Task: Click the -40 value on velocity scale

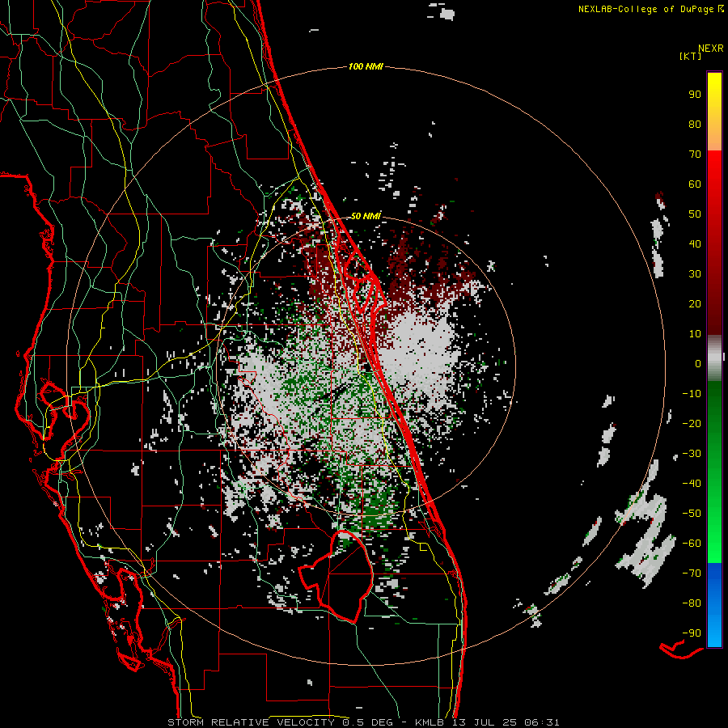Action: pos(692,484)
